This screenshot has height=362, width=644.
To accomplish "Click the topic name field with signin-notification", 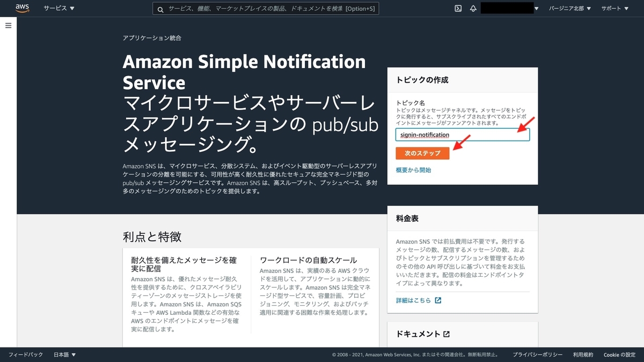I will (x=463, y=135).
